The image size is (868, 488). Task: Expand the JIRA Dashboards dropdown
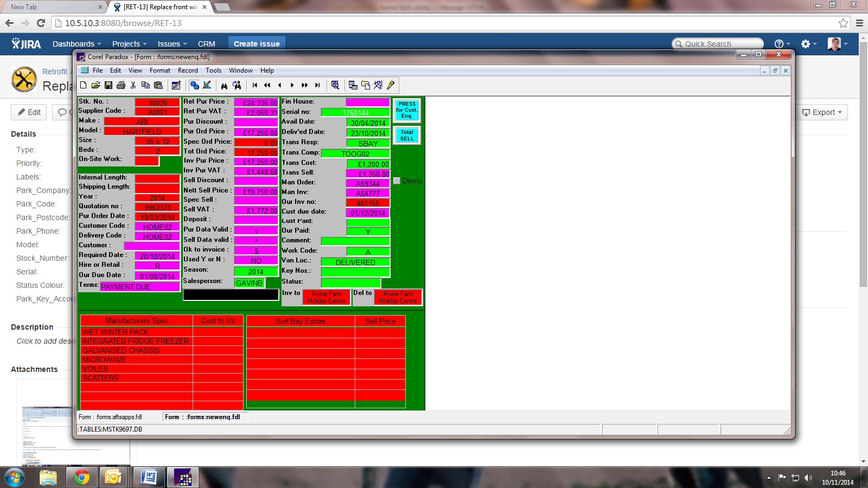(x=76, y=44)
